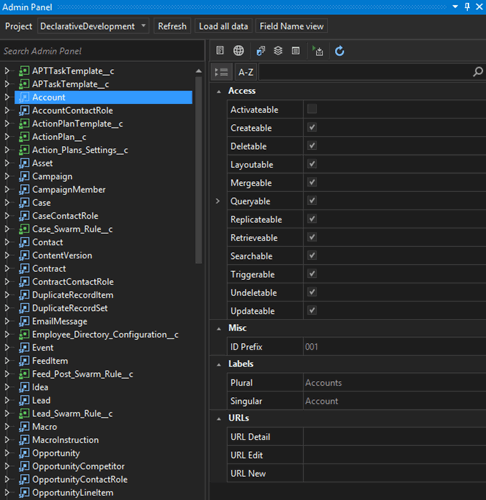
Task: Click the tree scrollbar up arrow
Action: point(199,71)
